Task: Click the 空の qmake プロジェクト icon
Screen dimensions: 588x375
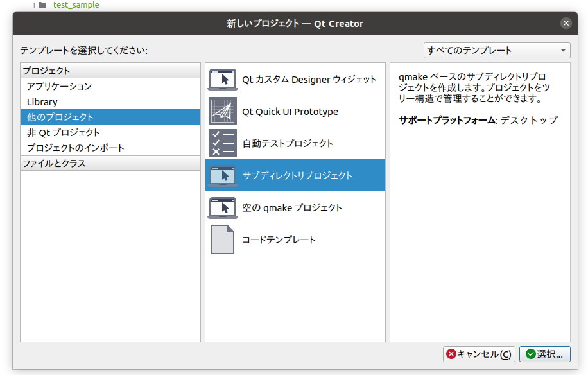Action: coord(223,208)
